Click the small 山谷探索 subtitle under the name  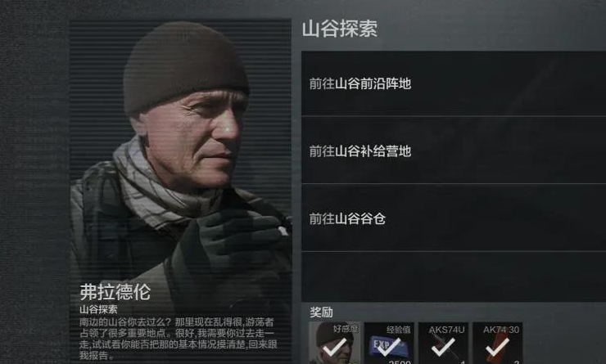(98, 309)
